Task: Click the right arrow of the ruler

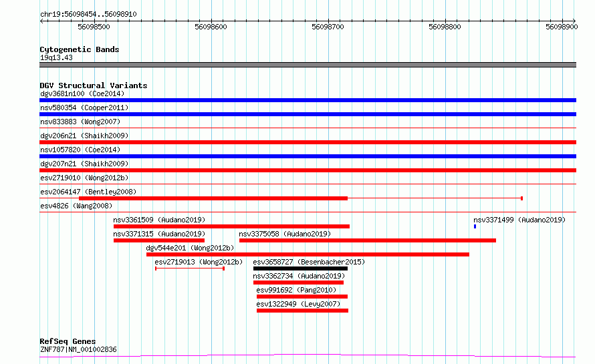Action: coord(574,21)
